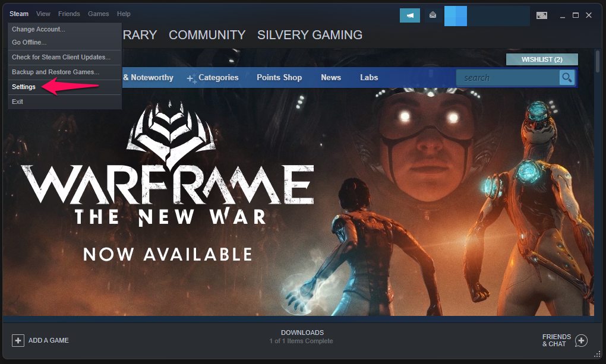Choose Change Account from Steam menu
This screenshot has height=364, width=606.
pos(65,29)
